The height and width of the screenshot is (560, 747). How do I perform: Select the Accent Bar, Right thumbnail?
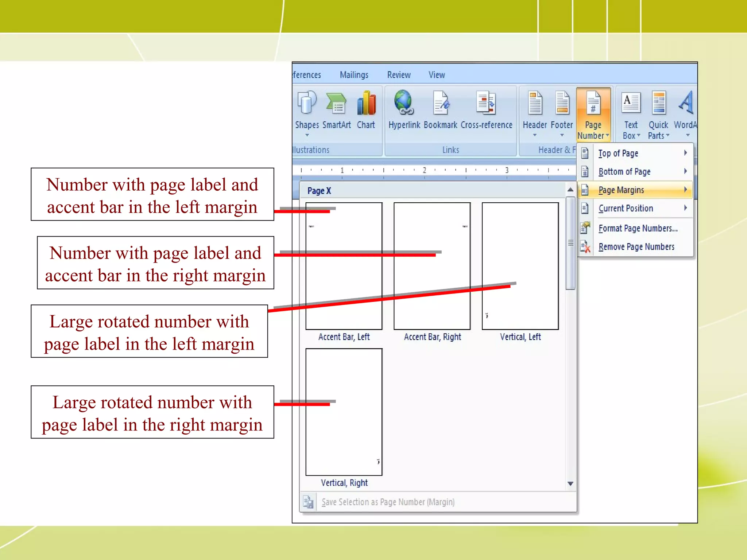click(432, 266)
